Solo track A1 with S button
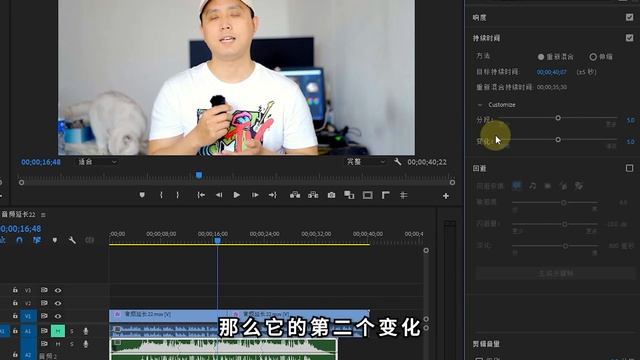This screenshot has width=640, height=360. [72, 331]
